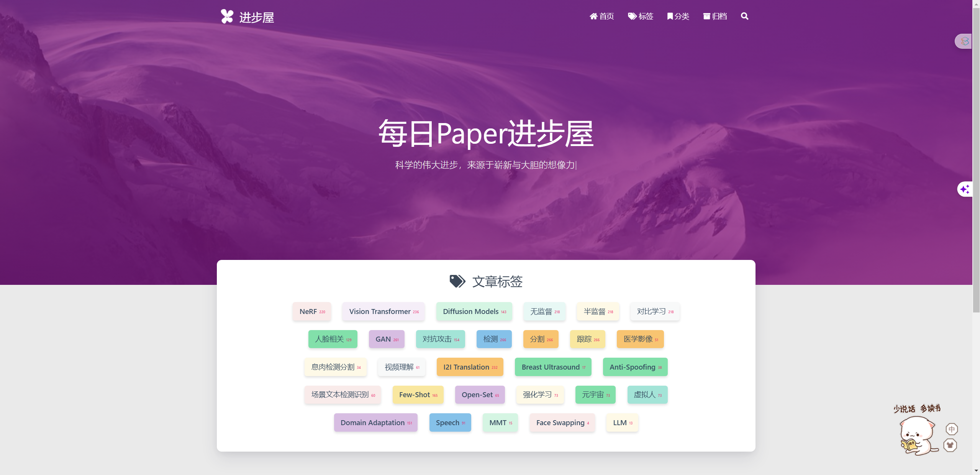Click the 中 language switch hexagon icon
This screenshot has height=475, width=980.
click(x=952, y=429)
